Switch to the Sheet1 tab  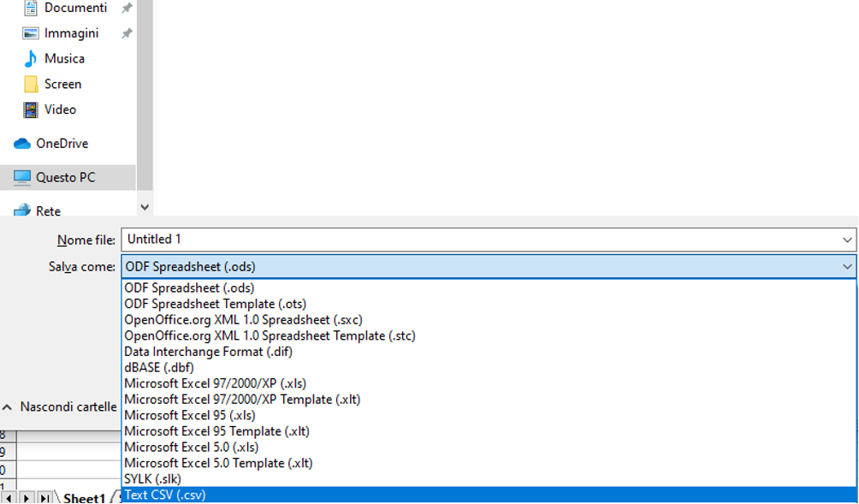click(x=84, y=498)
